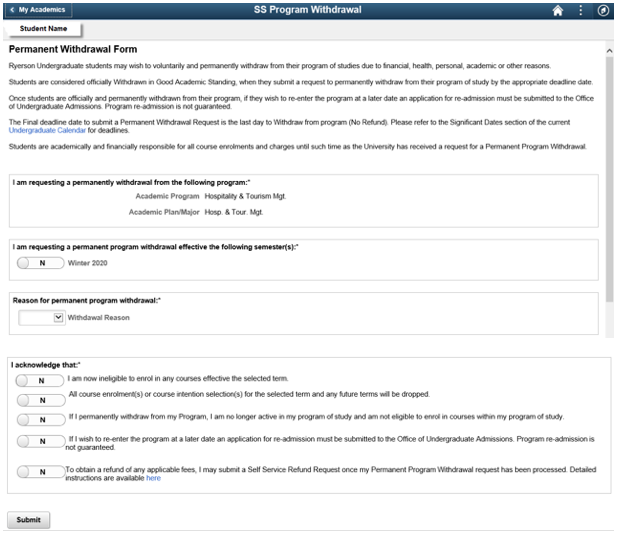618x534 pixels.
Task: Select the Student Name tab
Action: (x=43, y=29)
